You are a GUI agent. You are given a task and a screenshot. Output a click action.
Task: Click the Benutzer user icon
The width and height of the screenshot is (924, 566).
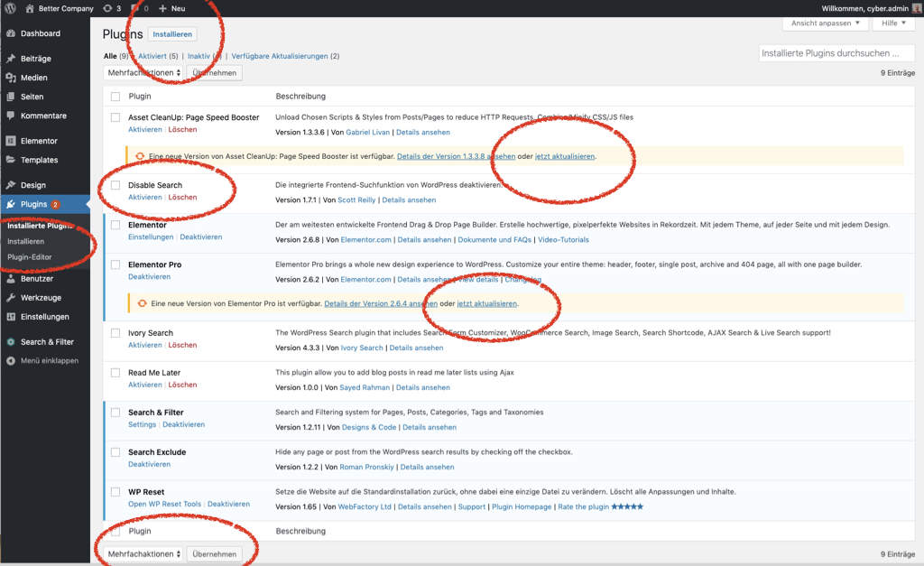click(11, 279)
